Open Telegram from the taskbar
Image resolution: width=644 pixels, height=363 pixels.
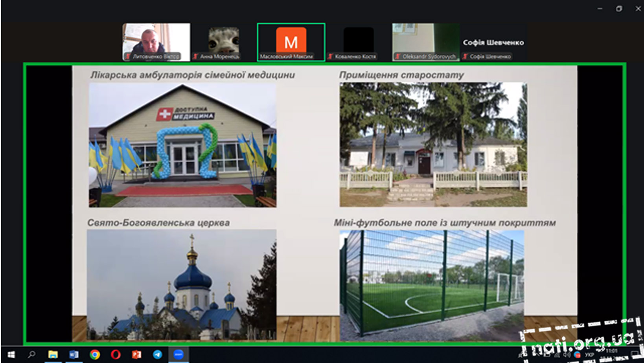157,355
